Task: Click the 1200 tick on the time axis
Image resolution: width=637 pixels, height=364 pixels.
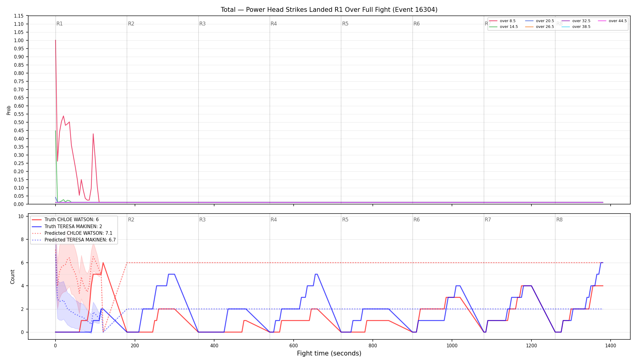Action: tap(531, 345)
